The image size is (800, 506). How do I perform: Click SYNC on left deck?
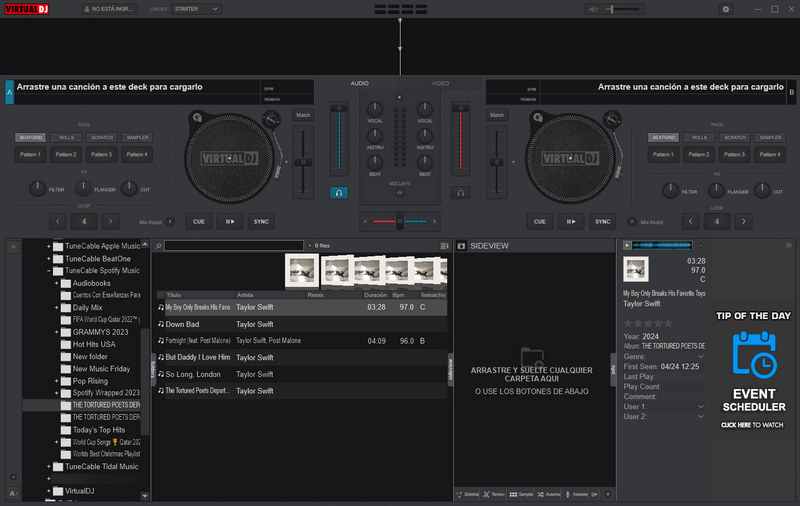[x=261, y=222]
